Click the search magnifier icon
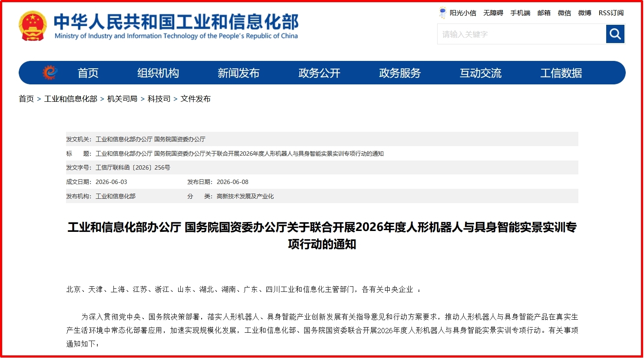 [615, 34]
